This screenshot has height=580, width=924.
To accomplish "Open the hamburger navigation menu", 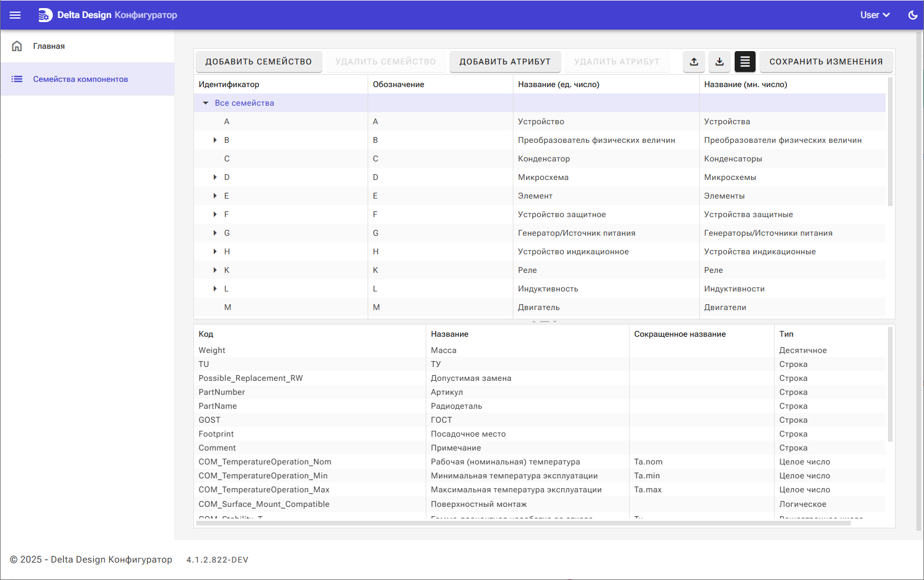I will click(15, 15).
